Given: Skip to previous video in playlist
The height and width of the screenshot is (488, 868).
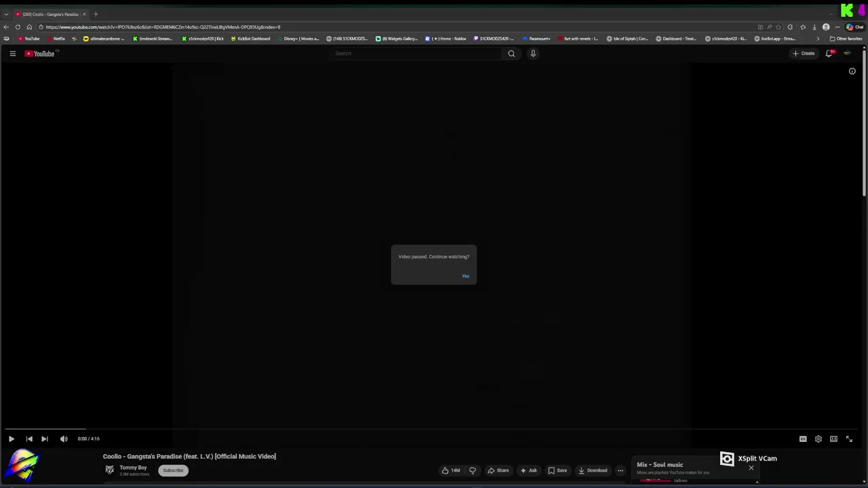Looking at the screenshot, I should coord(29,439).
